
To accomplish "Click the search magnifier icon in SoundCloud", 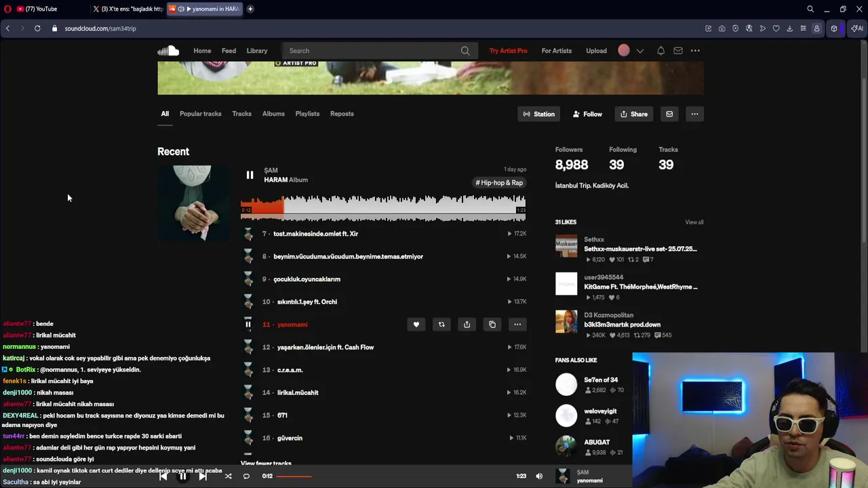I will tap(465, 51).
